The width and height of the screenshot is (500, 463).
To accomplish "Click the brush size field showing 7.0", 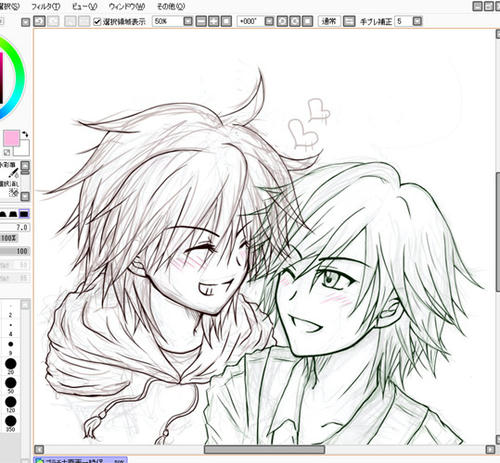I will click(x=15, y=227).
